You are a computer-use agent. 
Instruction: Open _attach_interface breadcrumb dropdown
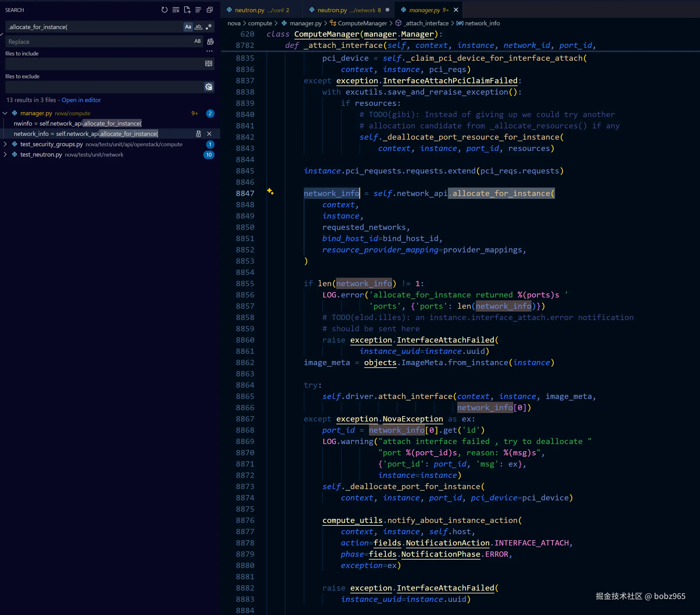tap(426, 23)
